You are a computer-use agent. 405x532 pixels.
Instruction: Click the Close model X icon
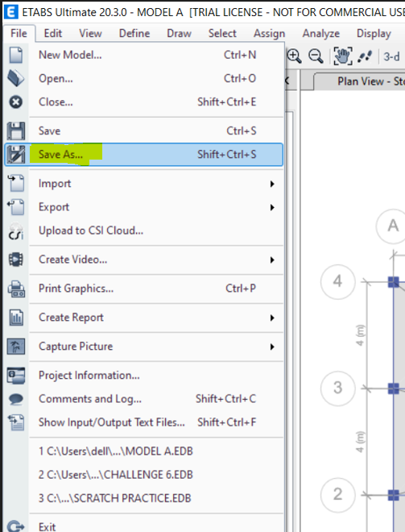point(15,102)
